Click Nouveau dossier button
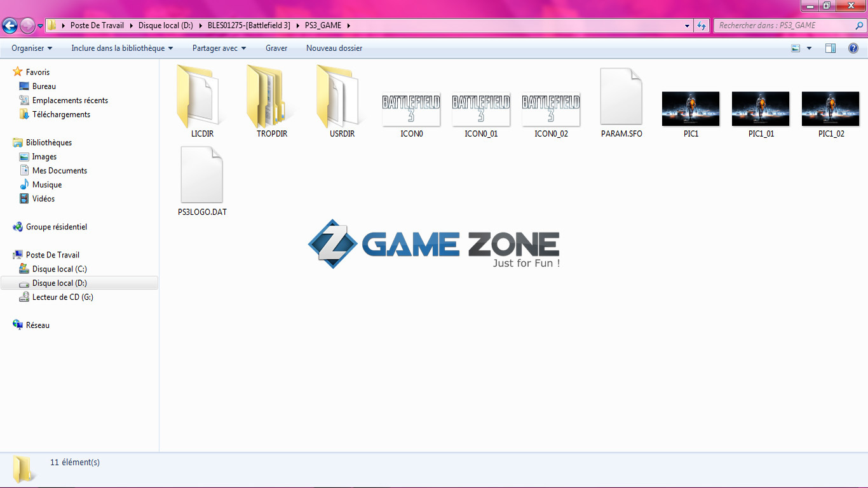This screenshot has height=488, width=868. click(x=334, y=48)
